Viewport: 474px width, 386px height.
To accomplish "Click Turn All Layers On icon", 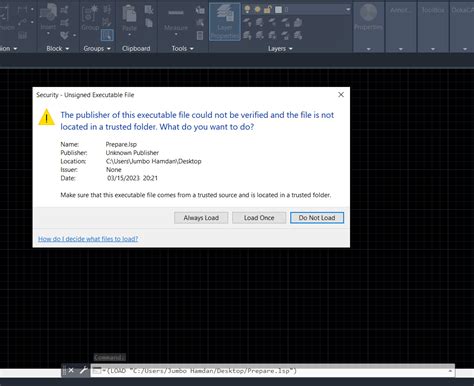I will (x=247, y=35).
